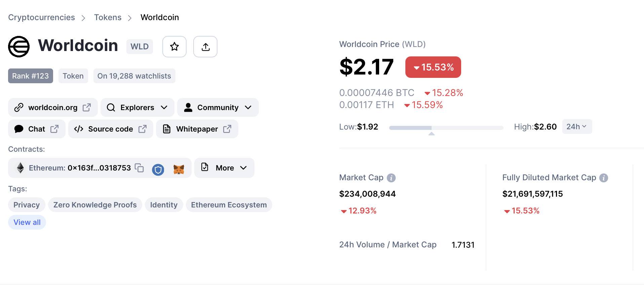Open the Whitepaper link
This screenshot has height=290, width=644.
pyautogui.click(x=197, y=129)
